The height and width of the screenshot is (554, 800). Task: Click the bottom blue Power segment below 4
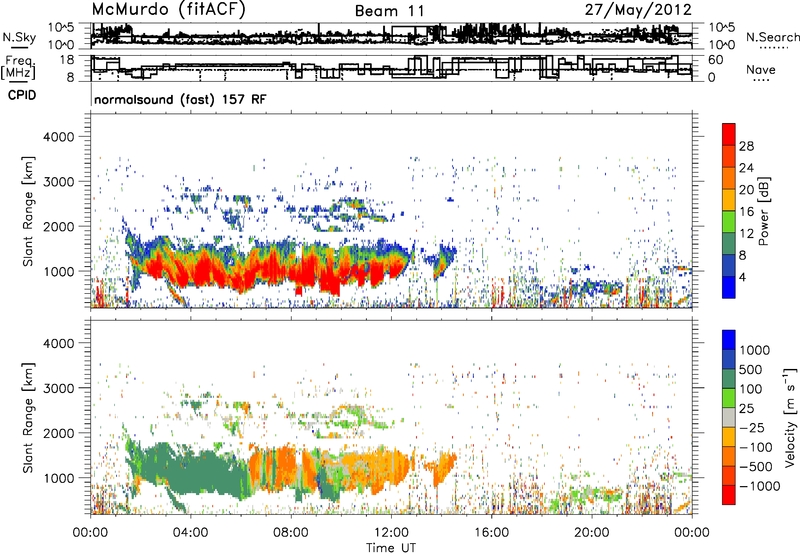coord(729,287)
